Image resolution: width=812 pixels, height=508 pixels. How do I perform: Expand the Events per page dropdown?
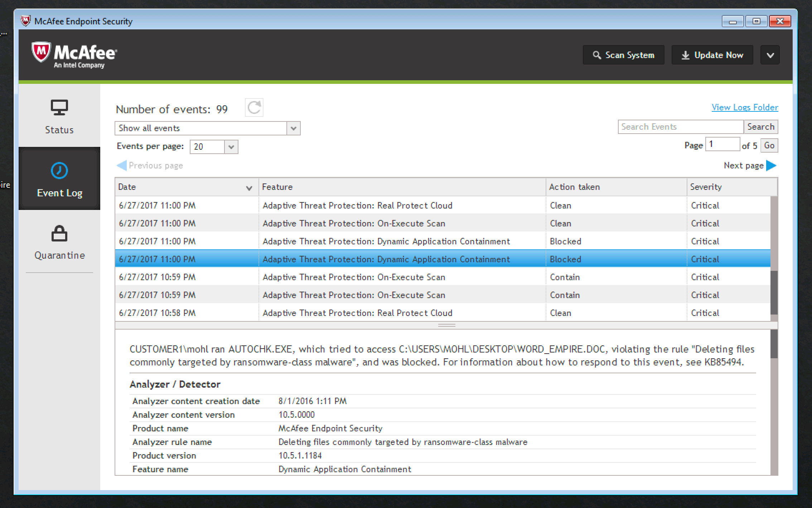(231, 147)
